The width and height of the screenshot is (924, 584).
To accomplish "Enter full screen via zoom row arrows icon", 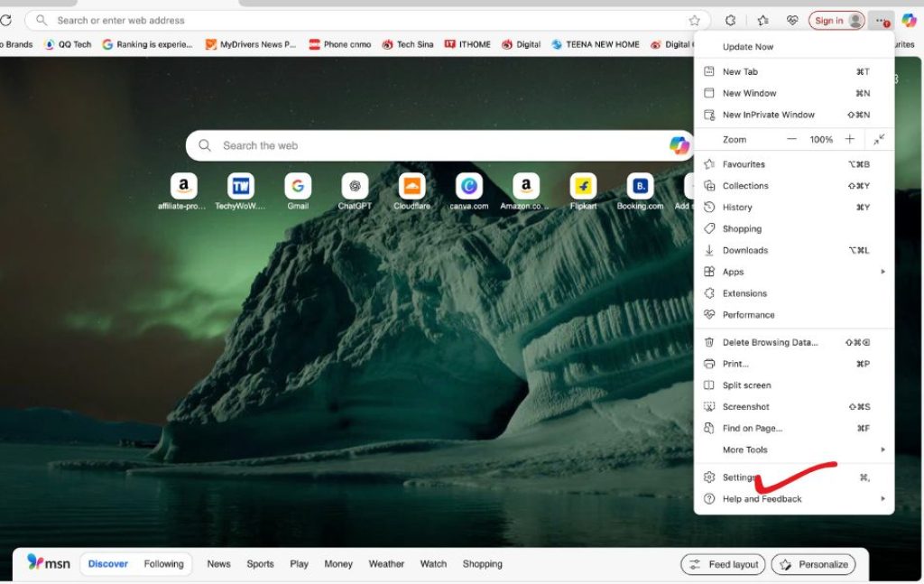I will 879,140.
